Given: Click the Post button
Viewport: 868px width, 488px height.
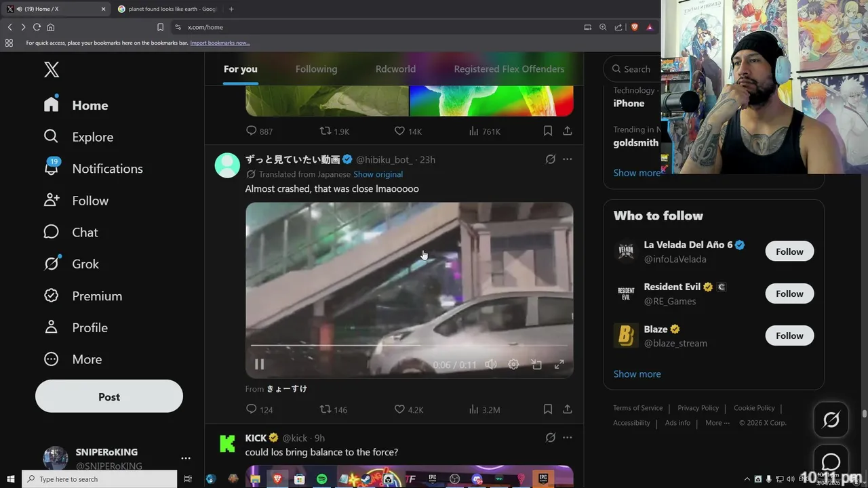Looking at the screenshot, I should (109, 396).
